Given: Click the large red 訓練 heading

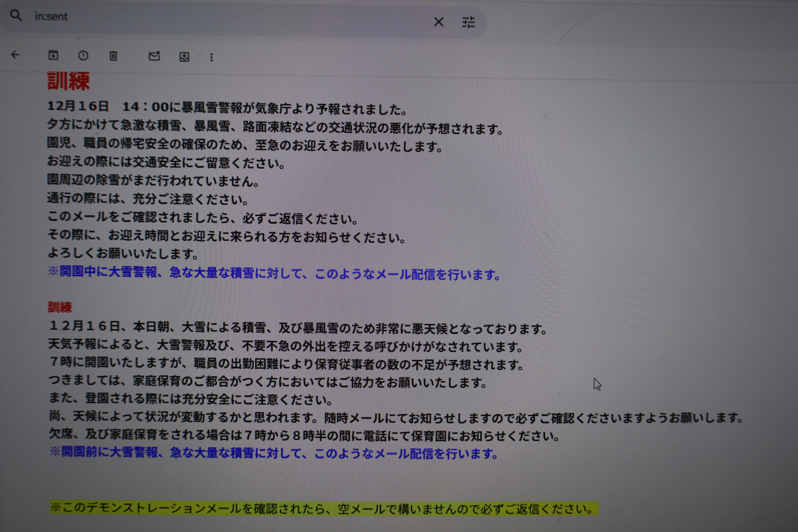Looking at the screenshot, I should (x=69, y=81).
